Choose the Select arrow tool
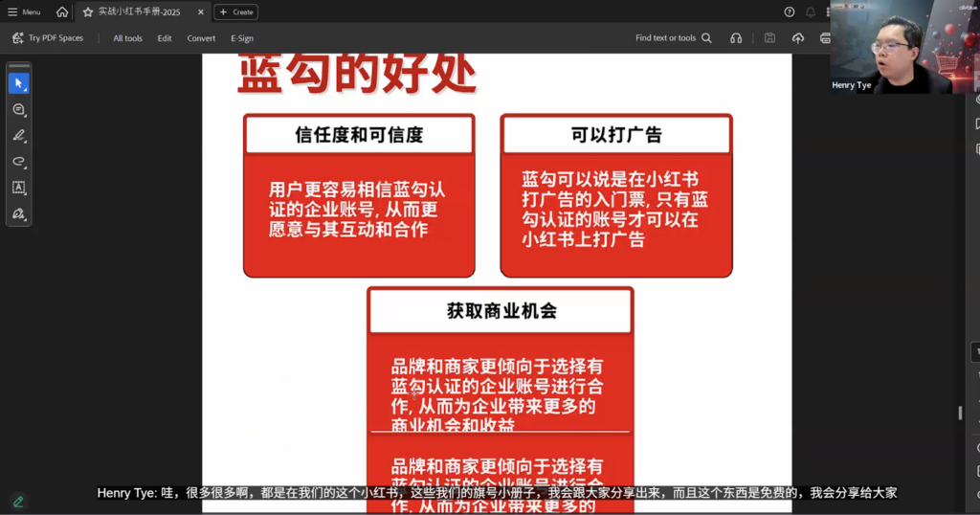The image size is (980, 515). click(x=19, y=83)
